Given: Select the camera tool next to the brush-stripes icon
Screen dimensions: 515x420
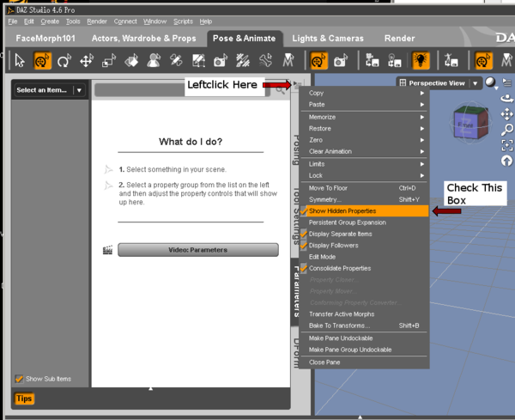Looking at the screenshot, I should click(x=221, y=61).
